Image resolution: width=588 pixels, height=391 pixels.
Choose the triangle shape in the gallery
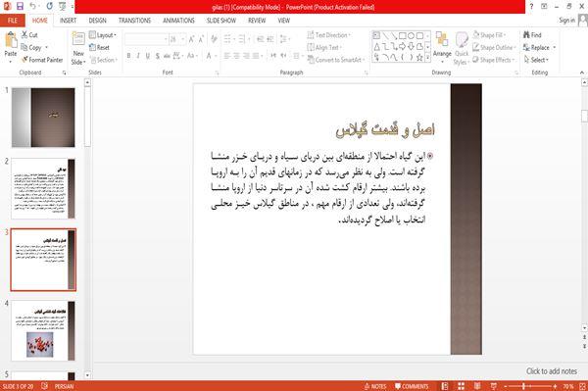377,46
